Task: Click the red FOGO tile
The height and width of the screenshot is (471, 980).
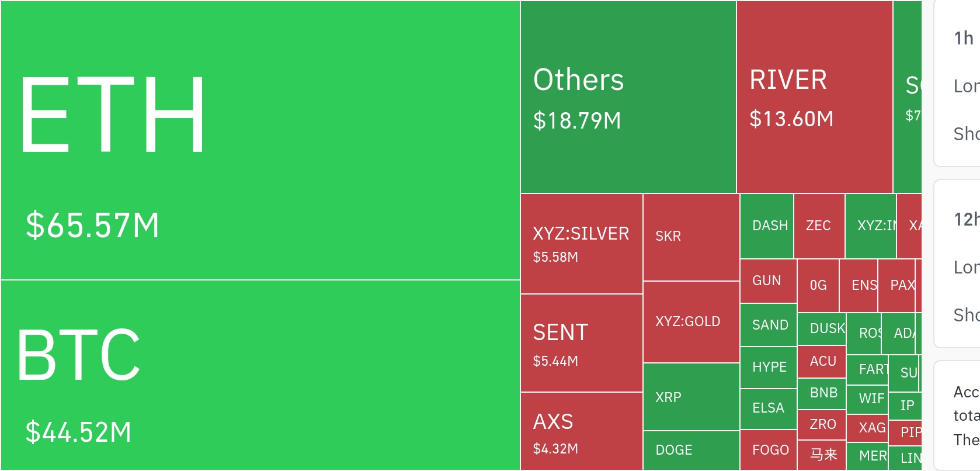Action: 768,450
